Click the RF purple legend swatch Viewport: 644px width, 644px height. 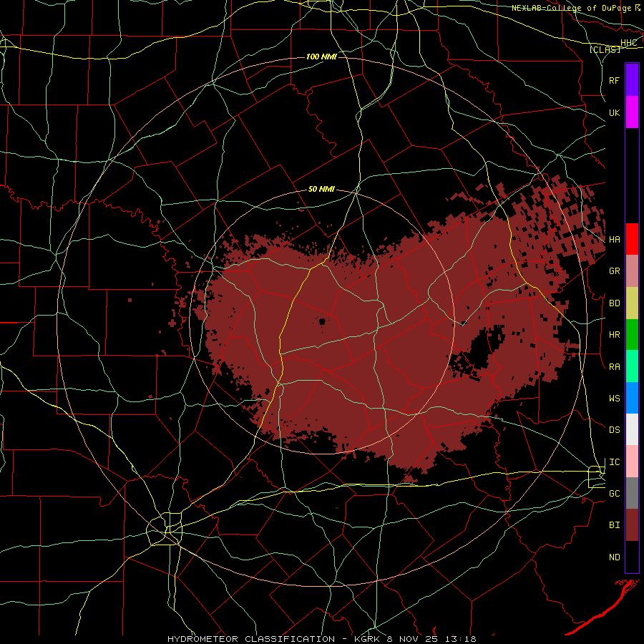632,80
